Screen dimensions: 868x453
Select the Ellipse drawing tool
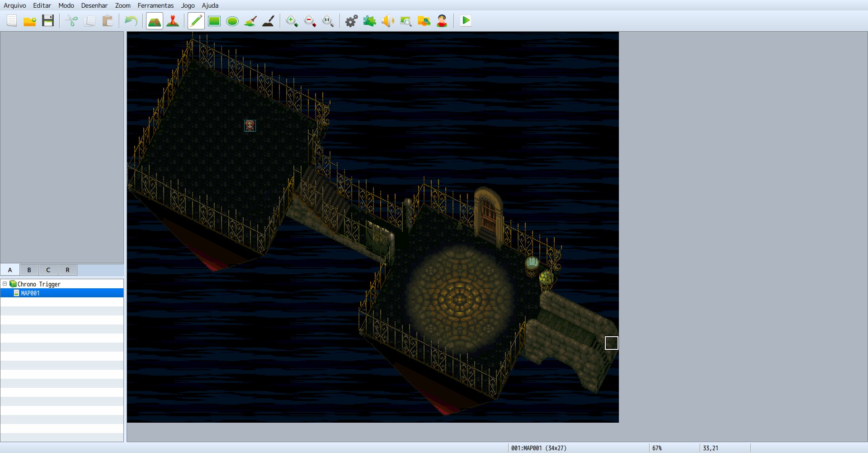[232, 21]
